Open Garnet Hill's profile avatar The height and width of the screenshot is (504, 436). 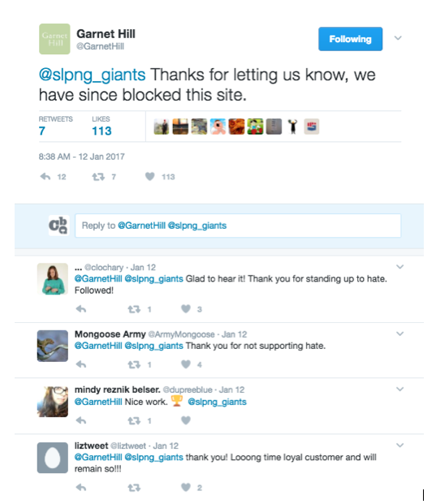click(54, 39)
